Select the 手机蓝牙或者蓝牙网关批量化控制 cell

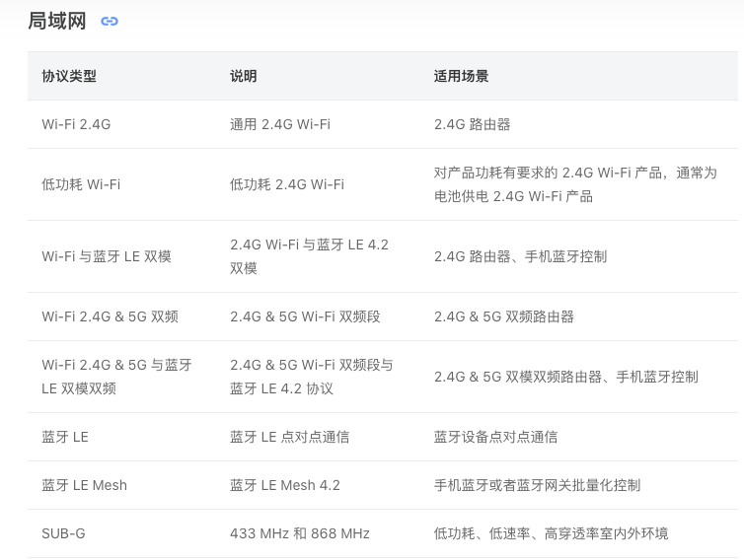537,485
